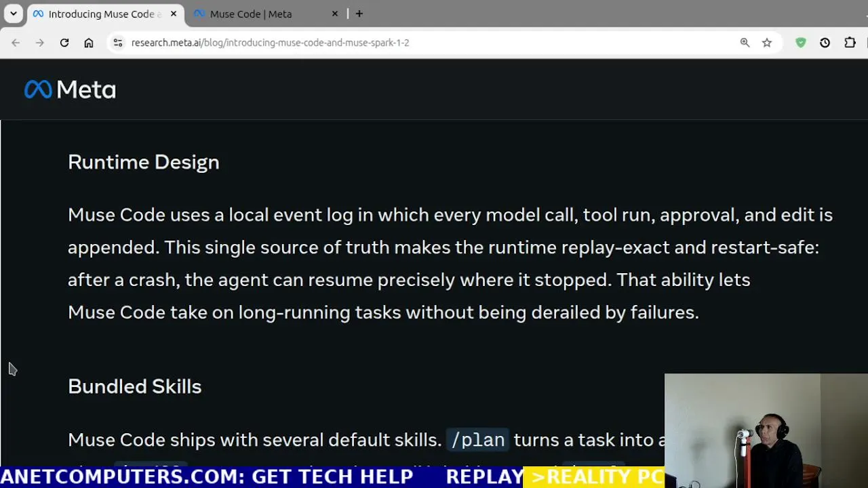Open the Extensions puzzle menu
The image size is (868, 488).
(x=850, y=43)
